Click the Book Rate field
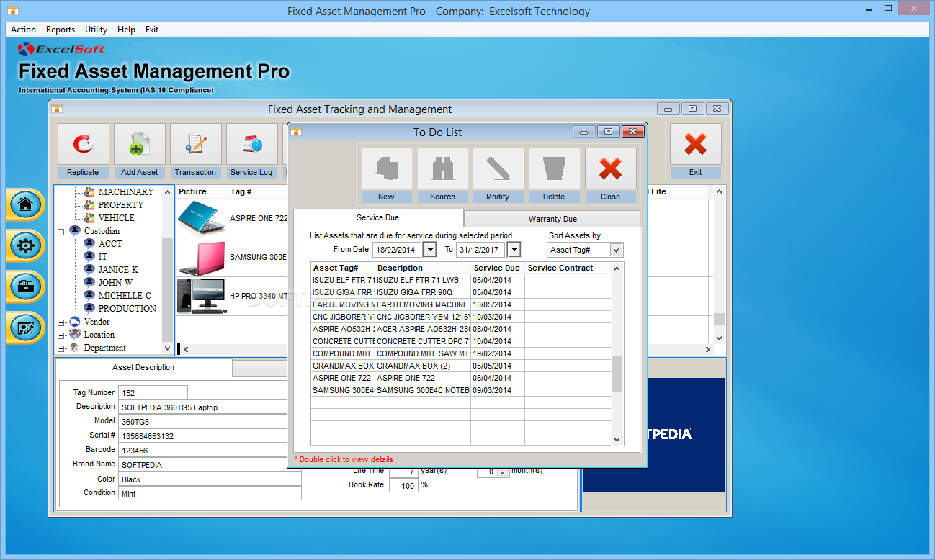Screen dimensions: 935x560 pyautogui.click(x=403, y=486)
